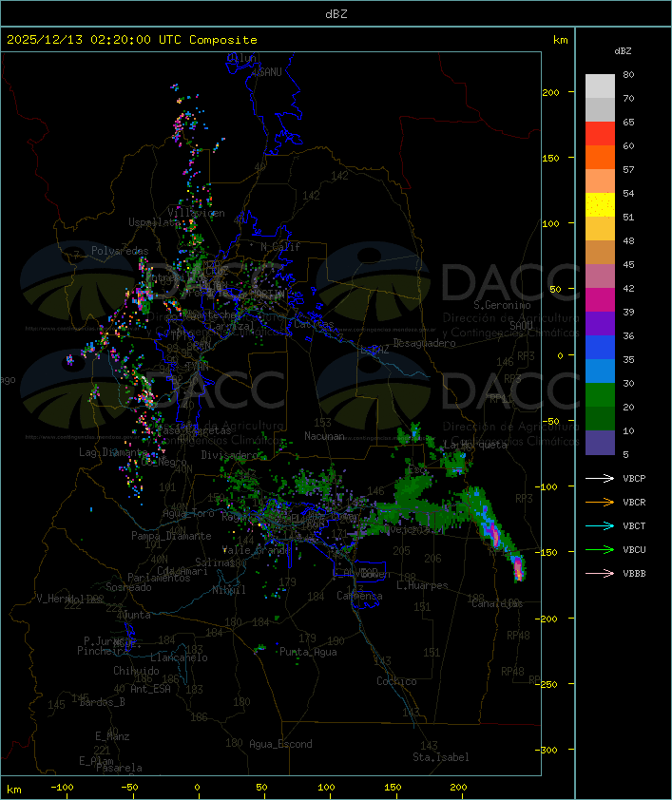Pick the dark orange 57-60 dBZ swatch
The image size is (672, 800).
[600, 157]
